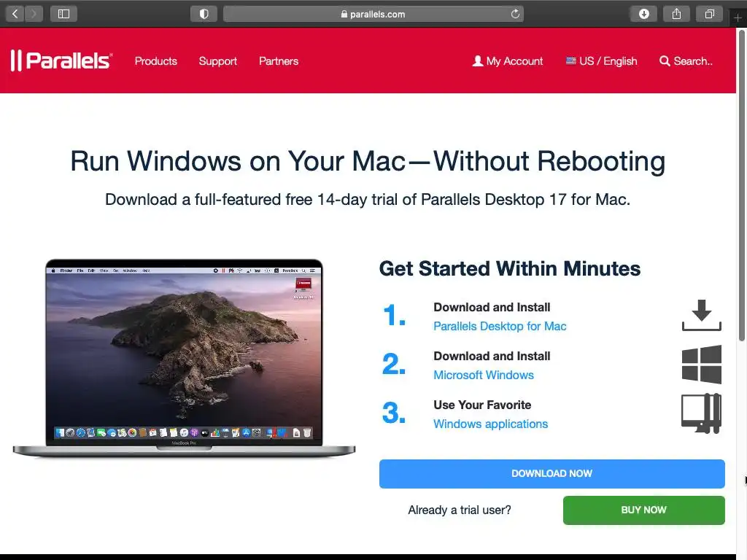Reload the page with the refresh icon
This screenshot has height=560, width=747.
click(x=515, y=14)
